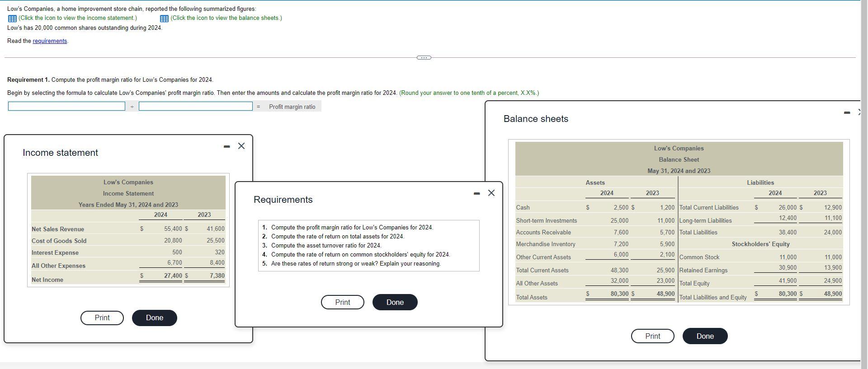Open the requirements link
The height and width of the screenshot is (369, 868).
click(x=50, y=41)
